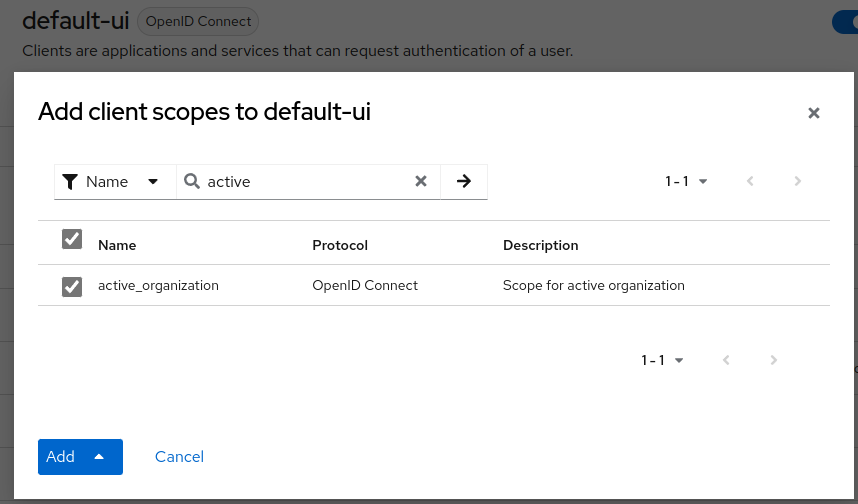Go to previous page in top pagination

click(x=750, y=181)
